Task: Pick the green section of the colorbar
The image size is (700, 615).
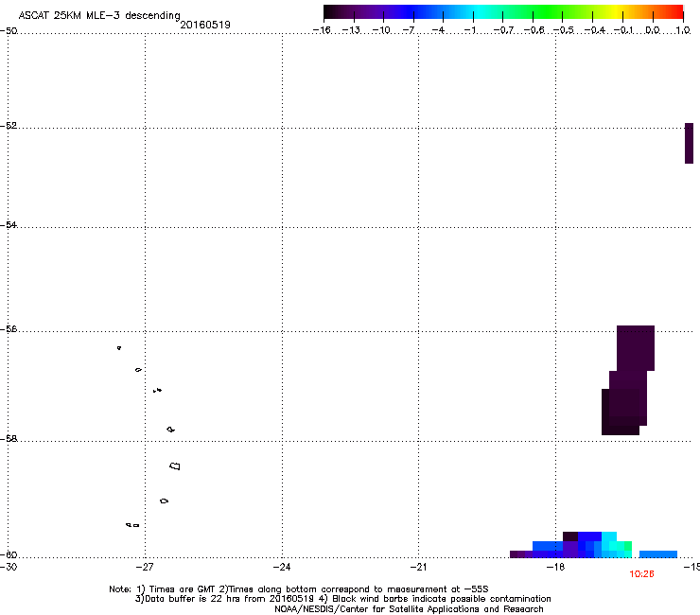Action: click(x=549, y=12)
